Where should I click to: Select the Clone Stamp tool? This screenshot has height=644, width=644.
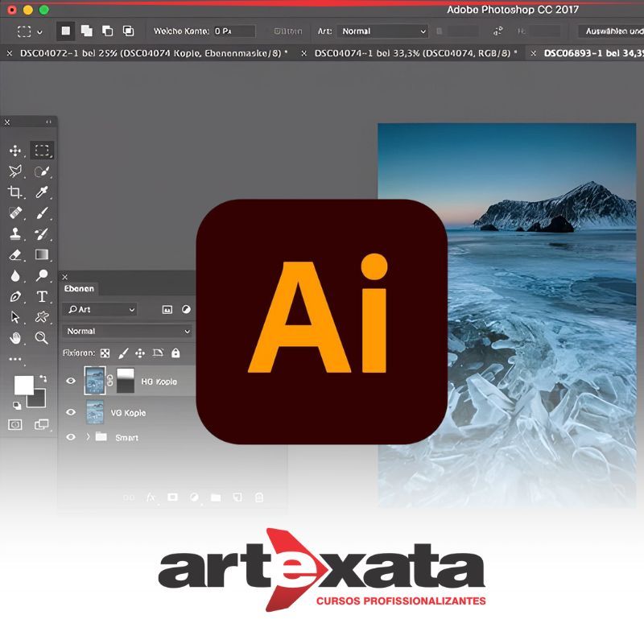[15, 234]
